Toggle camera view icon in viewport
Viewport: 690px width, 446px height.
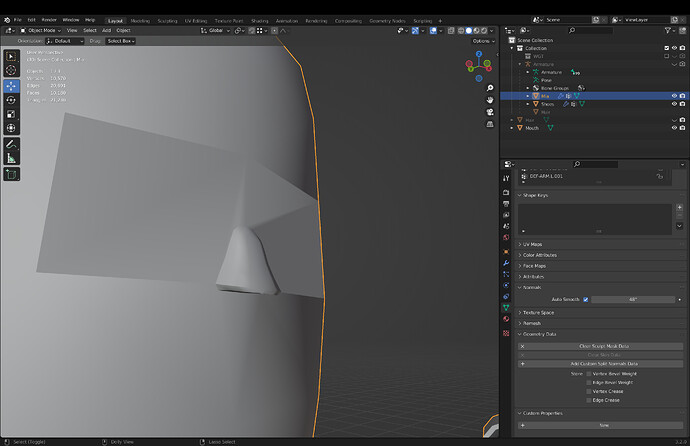click(490, 112)
